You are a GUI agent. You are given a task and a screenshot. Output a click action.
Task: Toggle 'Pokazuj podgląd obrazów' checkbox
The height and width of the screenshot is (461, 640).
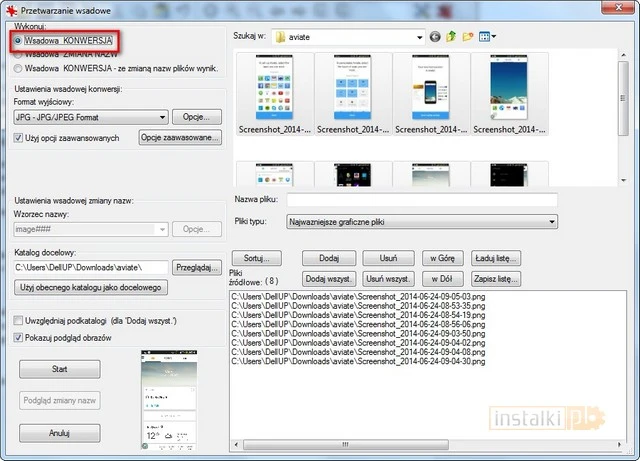coord(20,338)
